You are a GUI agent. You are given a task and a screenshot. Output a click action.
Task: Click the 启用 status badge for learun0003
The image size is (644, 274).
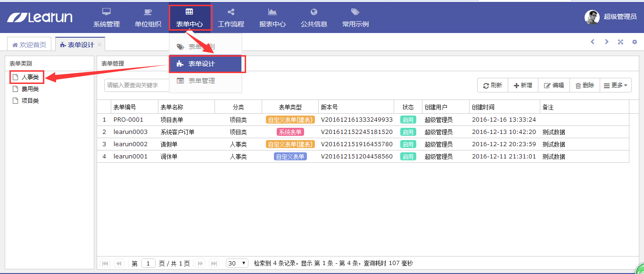[408, 132]
